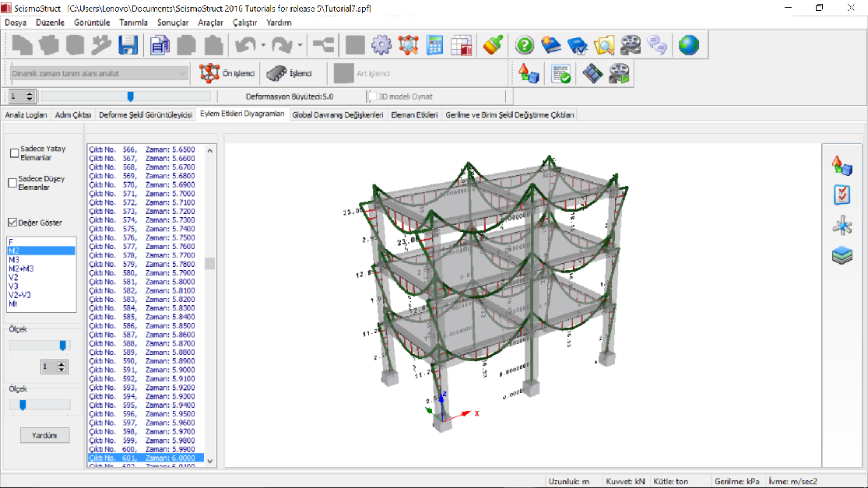868x488 pixels.
Task: Switch to Deforme Şekil Görüntüleyicisi tab
Action: tap(146, 115)
